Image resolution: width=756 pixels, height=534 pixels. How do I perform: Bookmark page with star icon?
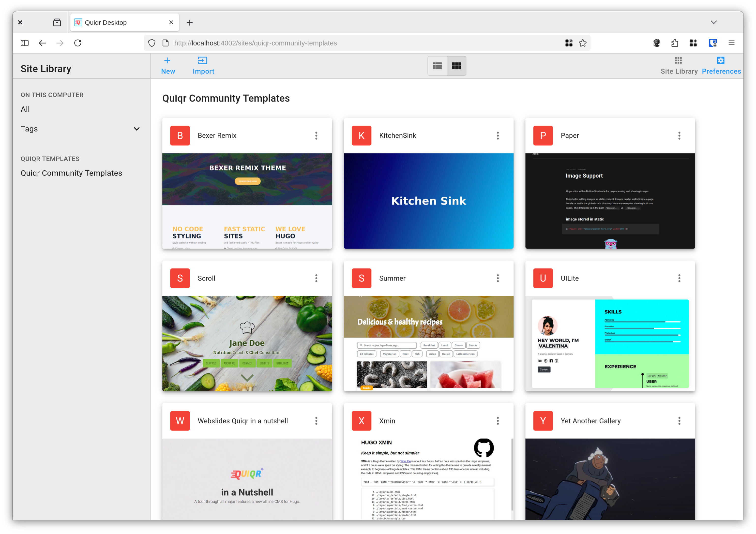(x=582, y=43)
